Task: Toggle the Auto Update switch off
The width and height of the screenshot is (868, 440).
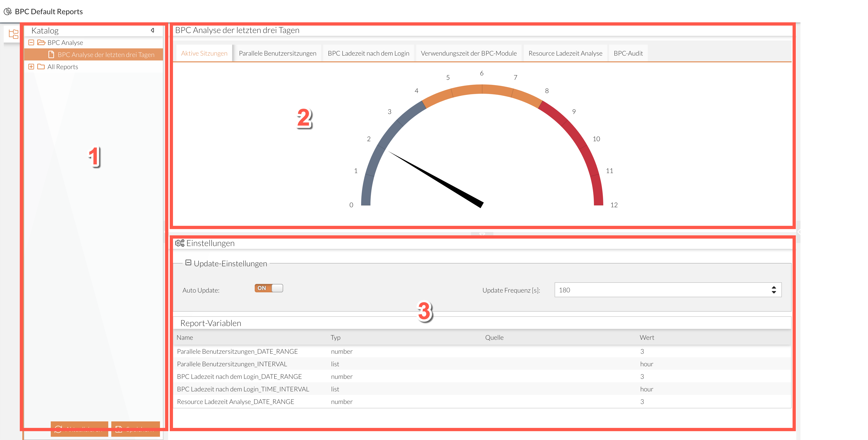Action: click(x=268, y=288)
